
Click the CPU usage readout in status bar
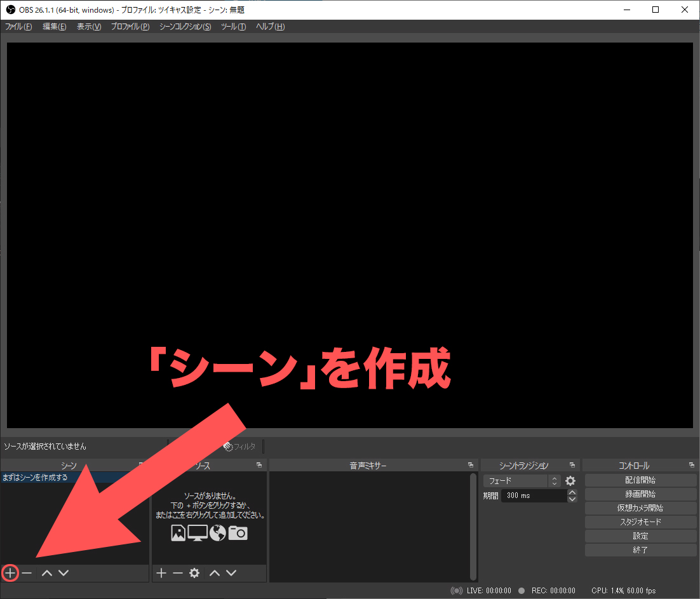point(623,591)
